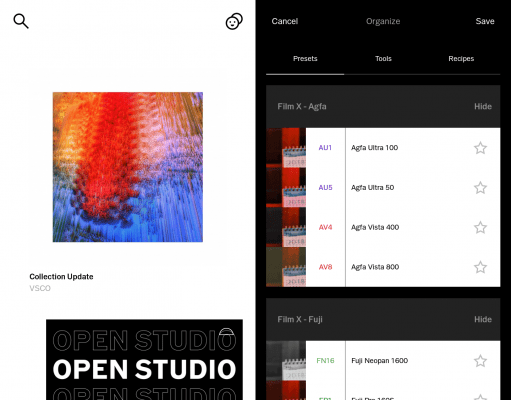The height and width of the screenshot is (400, 511).
Task: Switch to the Tools tab
Action: (383, 59)
